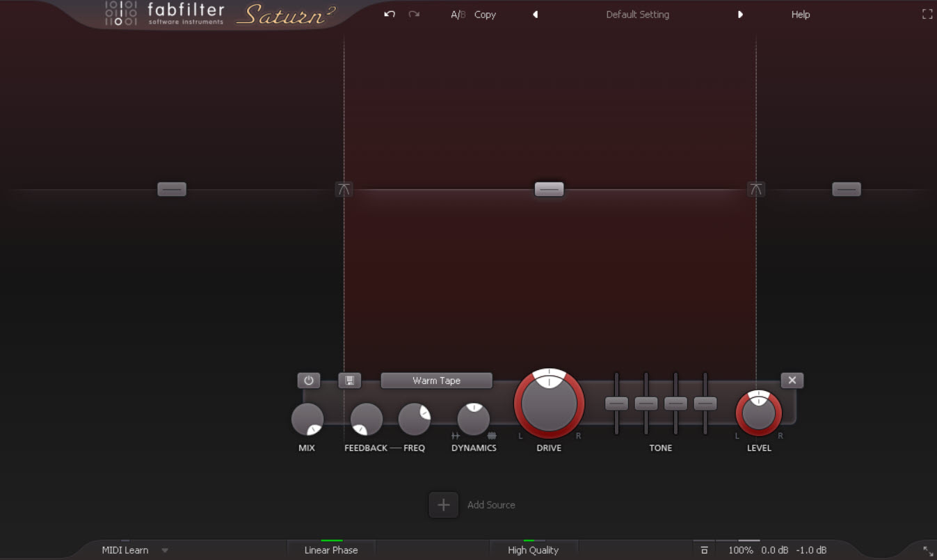Click the resize handle icon
The image size is (937, 560).
click(928, 551)
